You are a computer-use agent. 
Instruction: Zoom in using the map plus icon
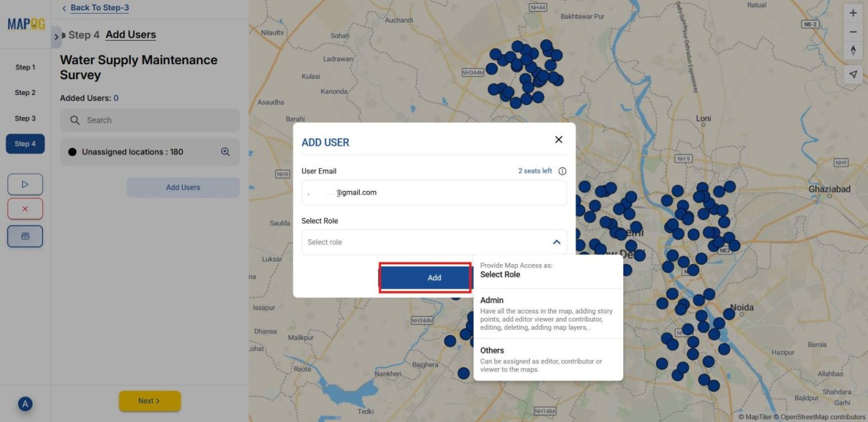click(x=853, y=12)
